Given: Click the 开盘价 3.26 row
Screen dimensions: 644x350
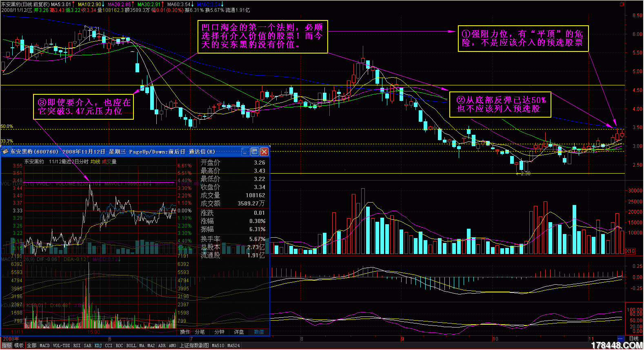Looking at the screenshot, I should [x=233, y=163].
